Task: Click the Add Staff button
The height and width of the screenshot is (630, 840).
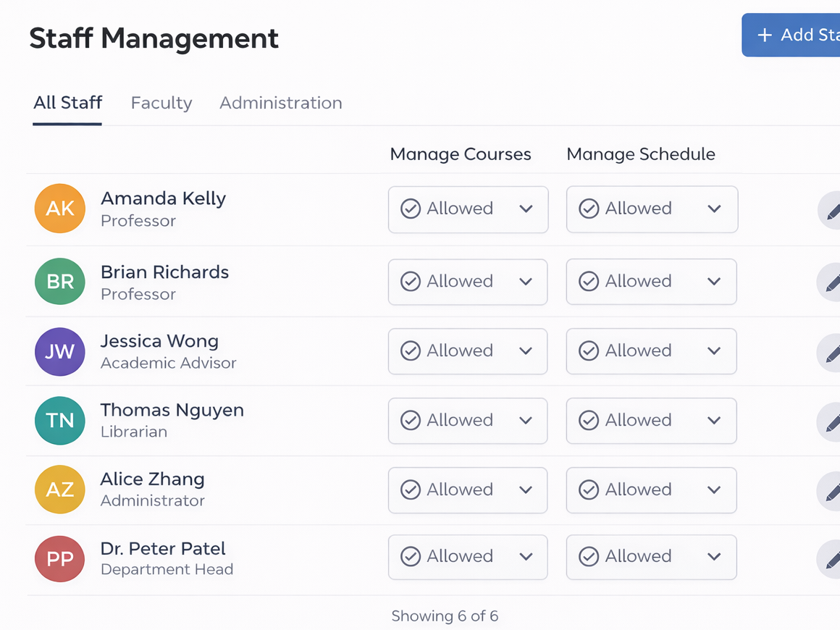Action: click(x=793, y=35)
